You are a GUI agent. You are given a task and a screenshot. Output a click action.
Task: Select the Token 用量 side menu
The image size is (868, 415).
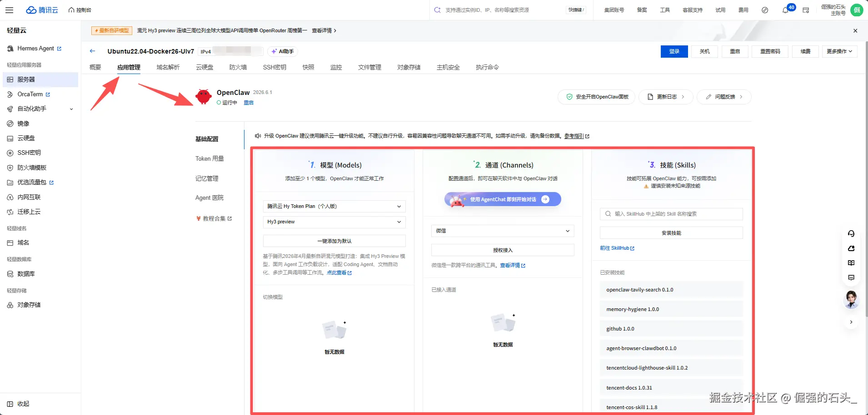click(x=210, y=158)
